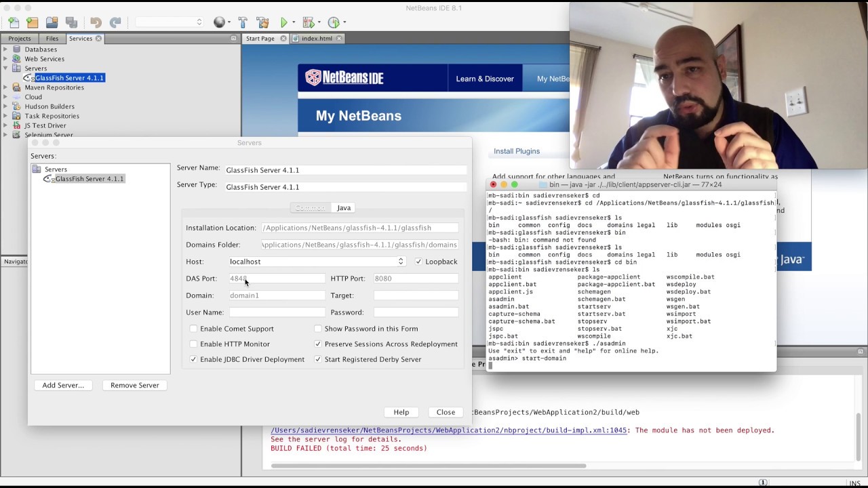Viewport: 868px width, 488px height.
Task: Uncheck Start Registered Derby Server
Action: [317, 359]
